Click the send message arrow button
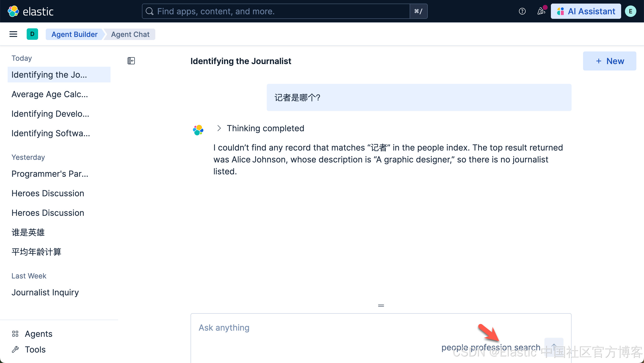Image resolution: width=644 pixels, height=363 pixels. pyautogui.click(x=554, y=347)
